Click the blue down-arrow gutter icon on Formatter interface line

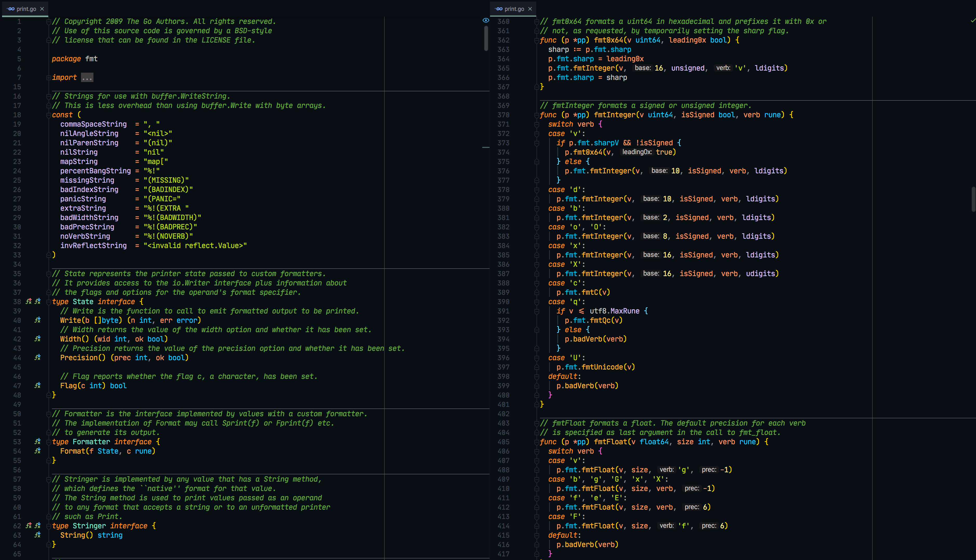(x=37, y=442)
